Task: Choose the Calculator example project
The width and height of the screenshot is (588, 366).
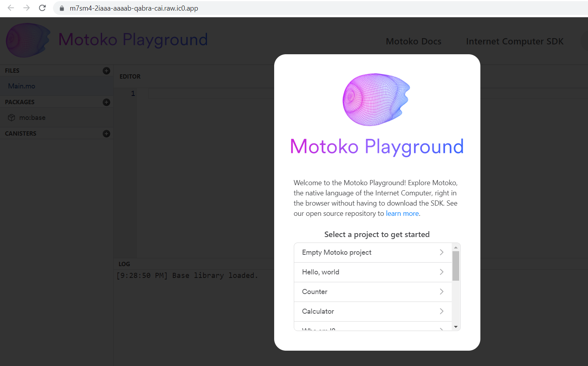Action: pyautogui.click(x=373, y=311)
